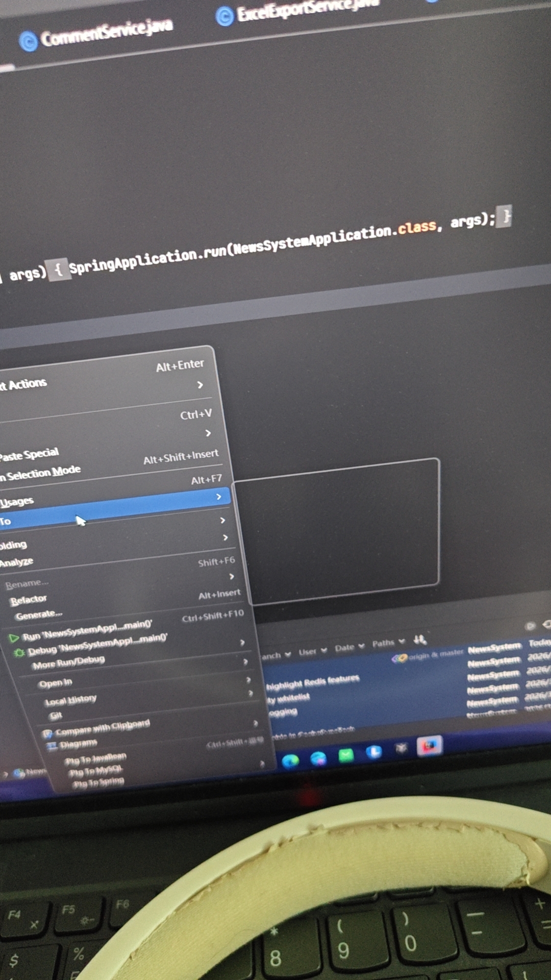The height and width of the screenshot is (980, 551).
Task: Select the commit ending in 'ogging'
Action: tap(283, 712)
